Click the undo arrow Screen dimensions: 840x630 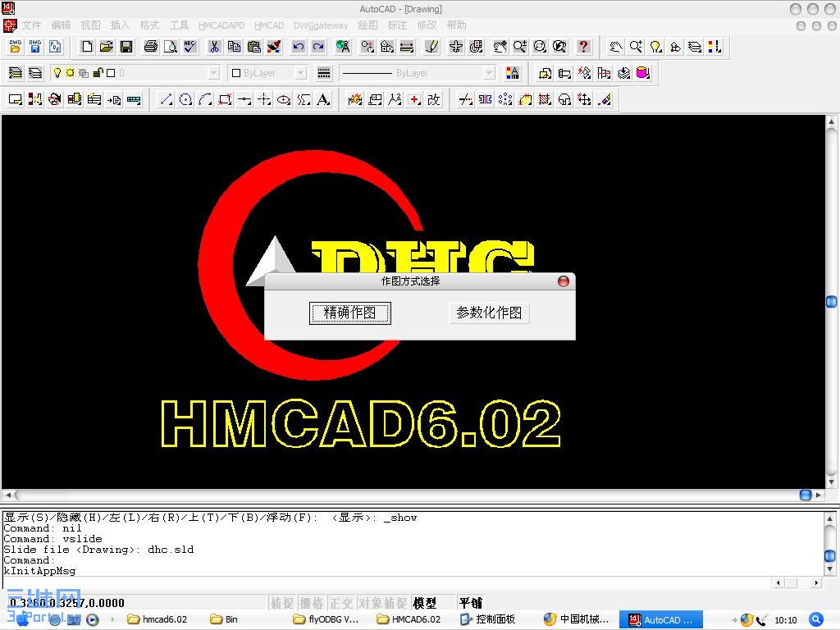coord(299,47)
